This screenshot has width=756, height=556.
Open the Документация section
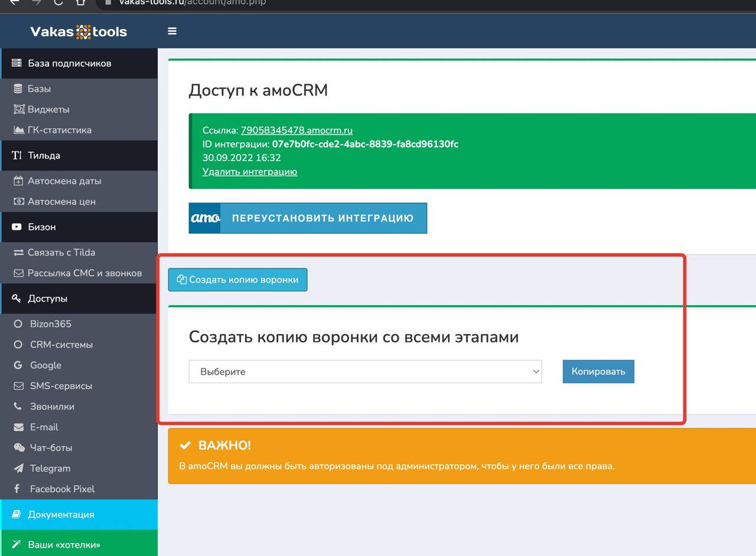(61, 515)
